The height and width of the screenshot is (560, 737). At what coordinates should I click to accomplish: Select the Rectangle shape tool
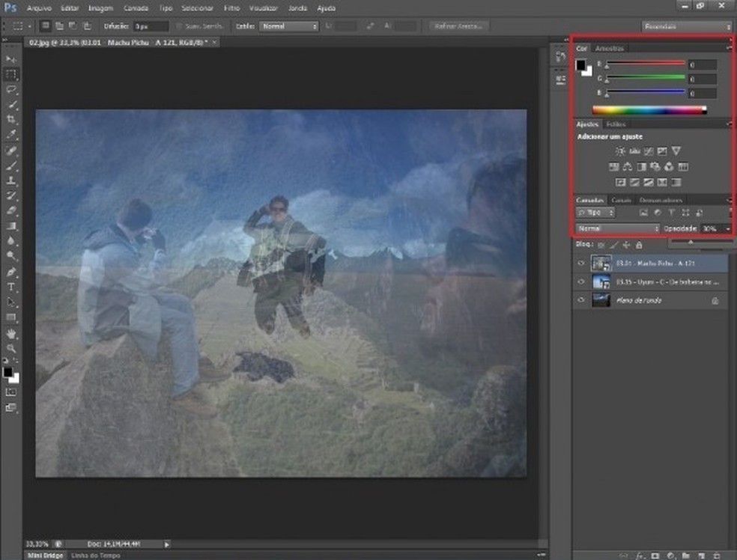(11, 317)
